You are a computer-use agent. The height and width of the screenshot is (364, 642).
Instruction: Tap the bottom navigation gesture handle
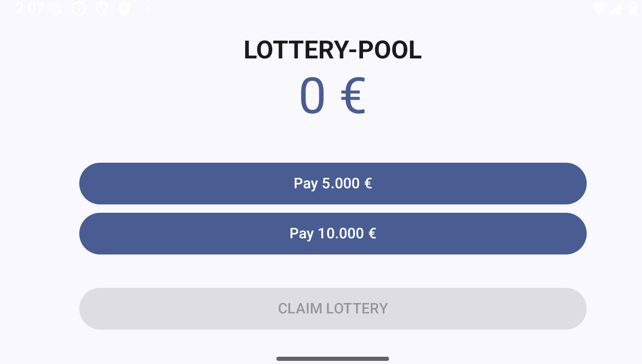click(x=333, y=359)
